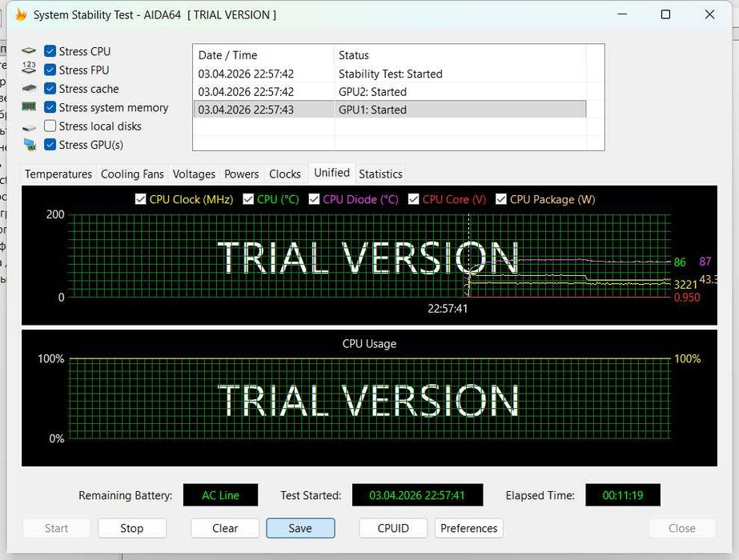Click the 86 CPU temperature reading
The width and height of the screenshot is (739, 560).
click(x=680, y=262)
